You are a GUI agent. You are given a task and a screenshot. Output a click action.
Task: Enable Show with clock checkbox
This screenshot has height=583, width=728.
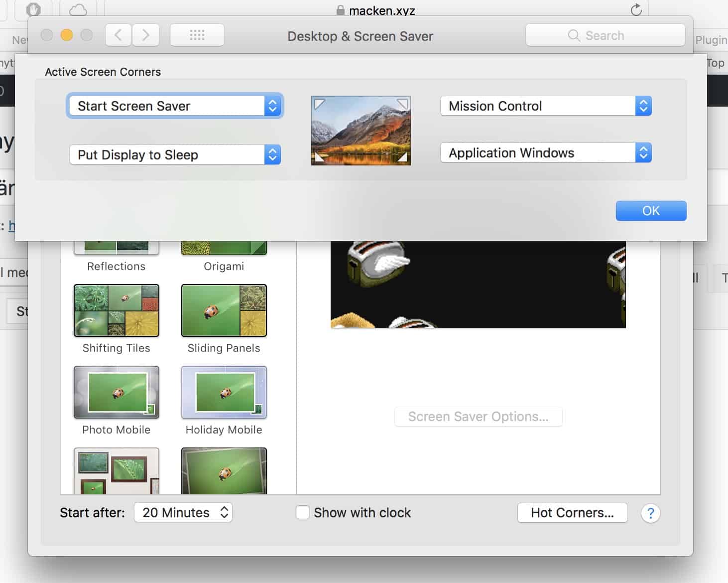click(303, 513)
